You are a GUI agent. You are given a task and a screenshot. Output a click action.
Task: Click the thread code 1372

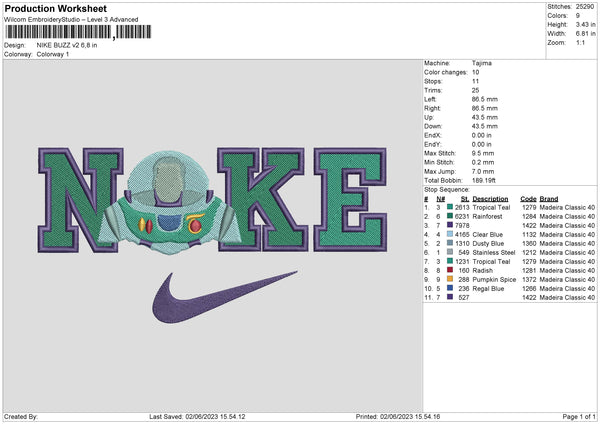[x=529, y=279]
